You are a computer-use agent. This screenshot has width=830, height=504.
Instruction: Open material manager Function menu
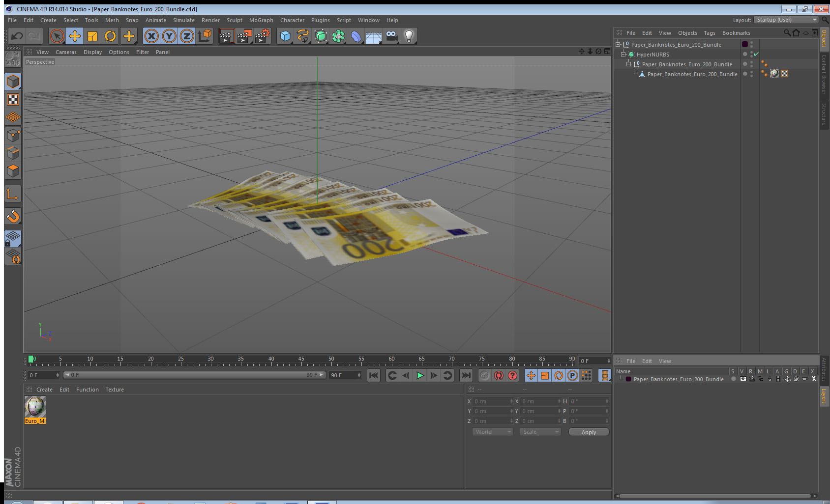(88, 390)
